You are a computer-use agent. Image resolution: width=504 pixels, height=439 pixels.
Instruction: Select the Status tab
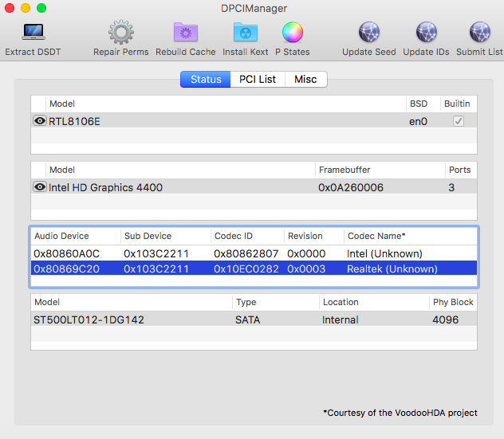[206, 80]
